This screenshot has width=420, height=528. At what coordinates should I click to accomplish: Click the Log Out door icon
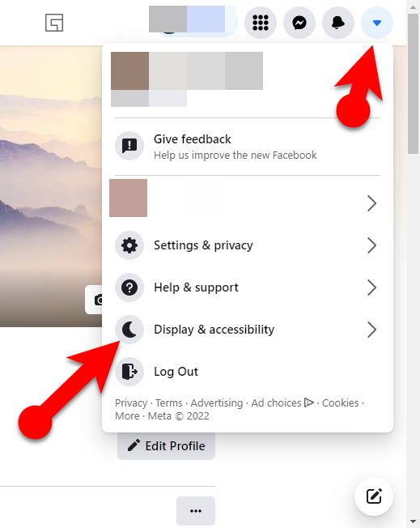click(x=129, y=372)
